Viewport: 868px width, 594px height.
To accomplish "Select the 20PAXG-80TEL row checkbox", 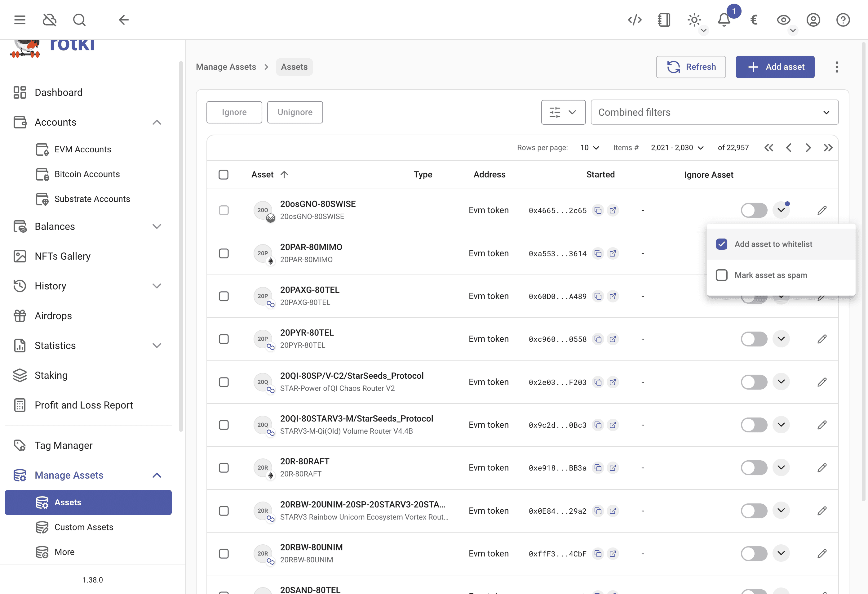I will pos(224,296).
